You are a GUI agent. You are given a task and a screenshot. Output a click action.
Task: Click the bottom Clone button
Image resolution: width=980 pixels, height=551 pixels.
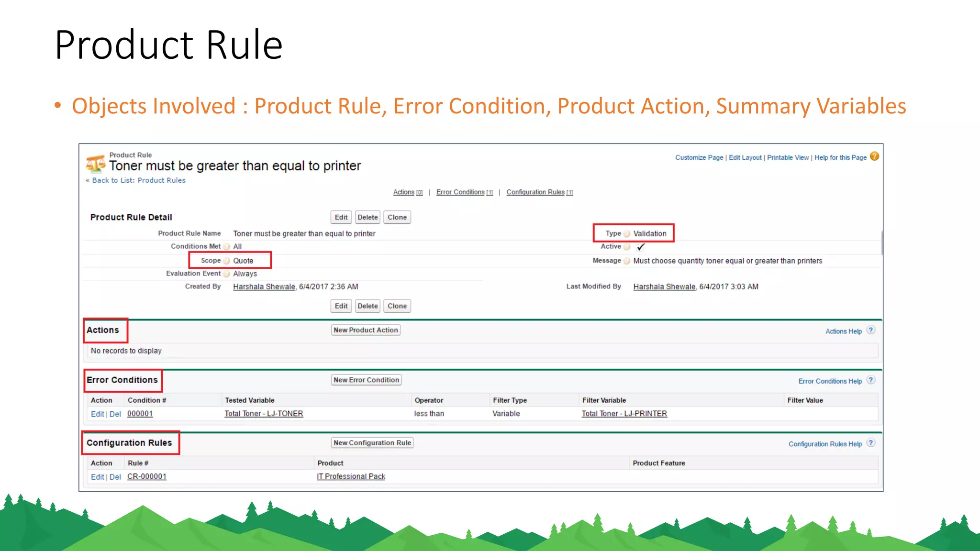tap(397, 306)
